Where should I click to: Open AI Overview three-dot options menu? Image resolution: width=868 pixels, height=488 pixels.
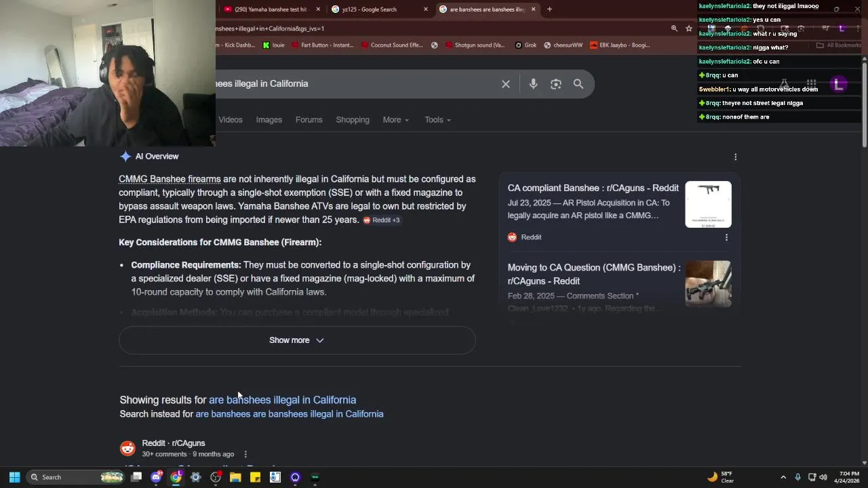[736, 157]
